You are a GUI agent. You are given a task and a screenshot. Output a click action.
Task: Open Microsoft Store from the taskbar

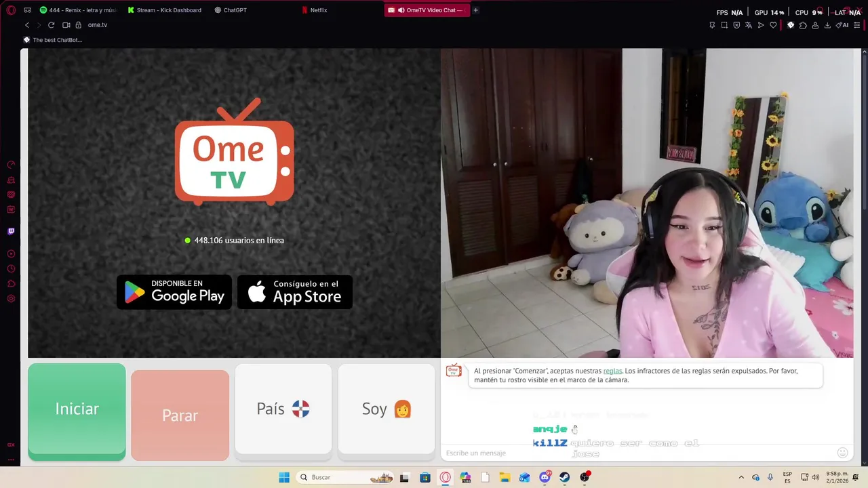[x=425, y=477]
